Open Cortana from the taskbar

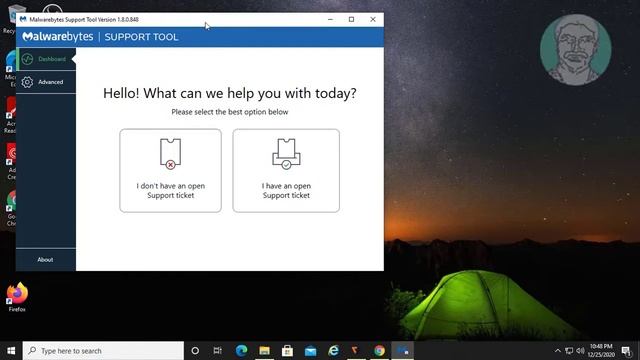coord(195,351)
